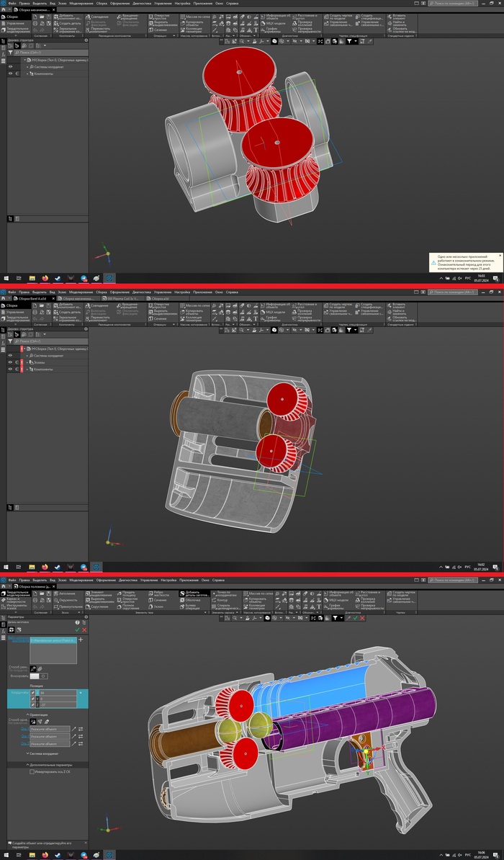Toggle eye visibility for Эскизы tree item
This screenshot has height=860, width=504.
coord(10,362)
